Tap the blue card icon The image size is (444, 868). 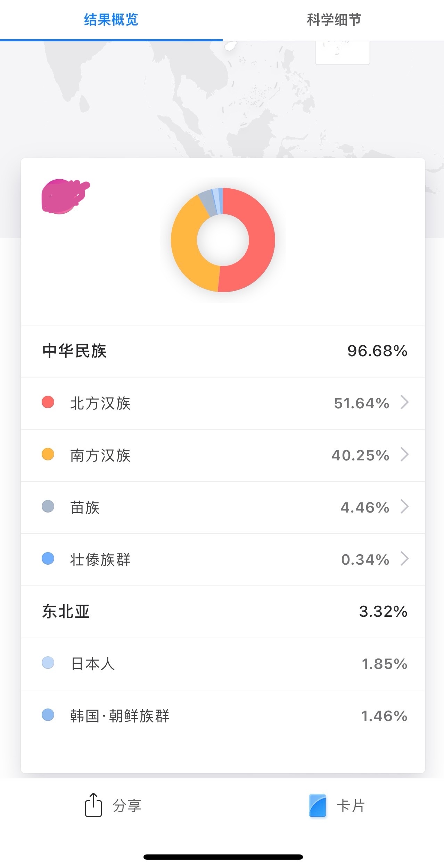click(318, 805)
